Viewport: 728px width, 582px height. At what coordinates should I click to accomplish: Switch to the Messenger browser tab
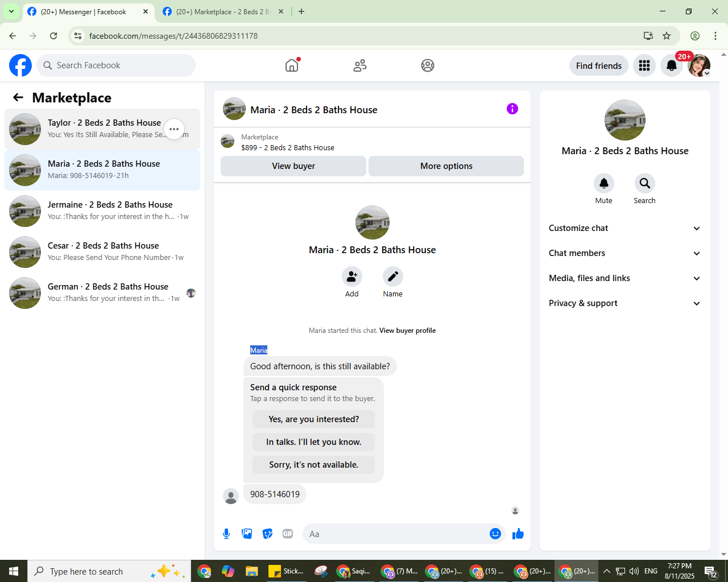pos(82,11)
